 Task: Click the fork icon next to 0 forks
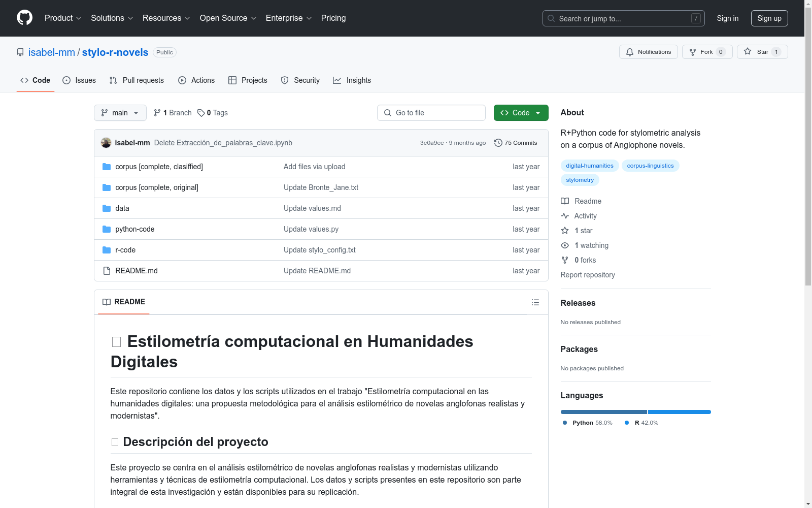(565, 260)
